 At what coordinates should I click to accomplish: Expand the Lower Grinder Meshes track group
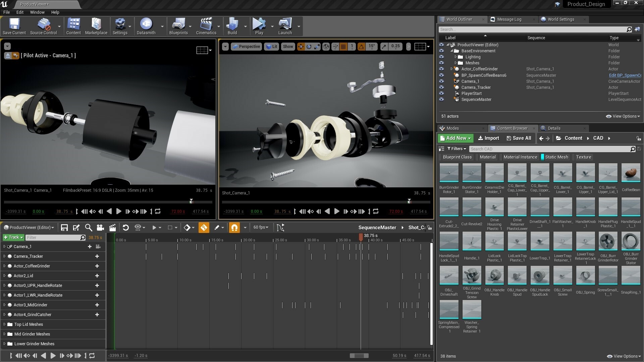[x=4, y=344]
